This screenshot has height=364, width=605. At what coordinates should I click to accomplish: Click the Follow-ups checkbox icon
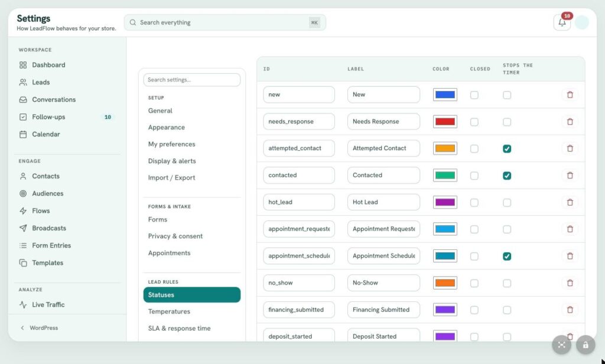[x=23, y=117]
